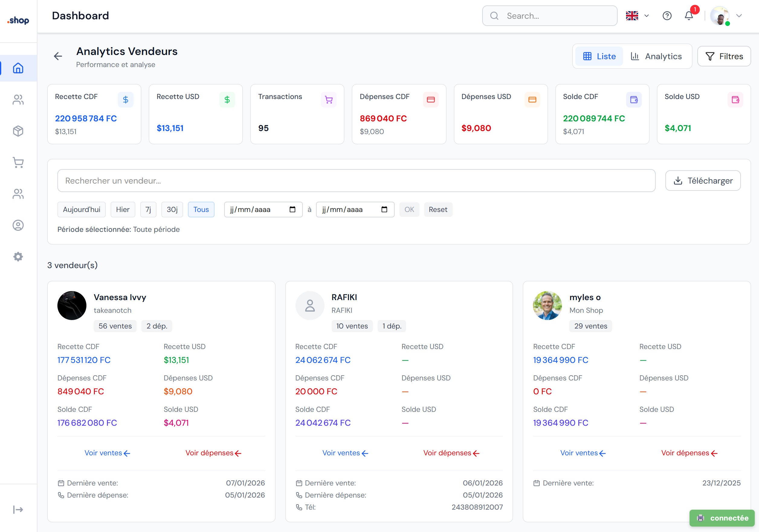Screen dimensions: 759x532
Task: Click the logout arrow icon
Action: point(18,510)
